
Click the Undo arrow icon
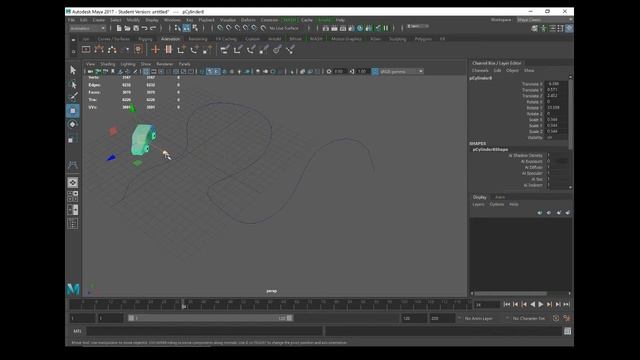144,28
